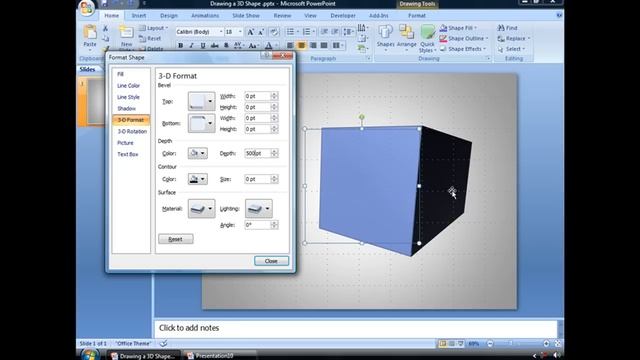Toggle Underline formatting
The image size is (640, 360).
point(202,45)
